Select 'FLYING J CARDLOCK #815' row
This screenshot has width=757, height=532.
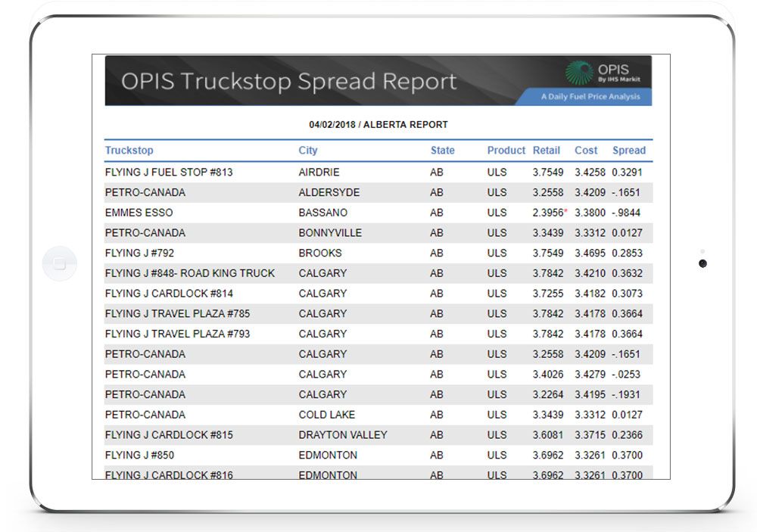[378, 435]
